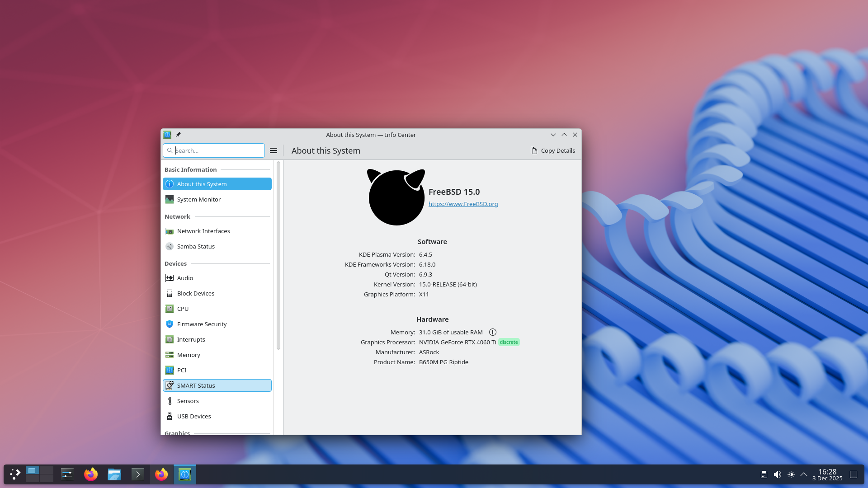Image resolution: width=868 pixels, height=488 pixels.
Task: Open the Sensors entry
Action: (x=188, y=401)
